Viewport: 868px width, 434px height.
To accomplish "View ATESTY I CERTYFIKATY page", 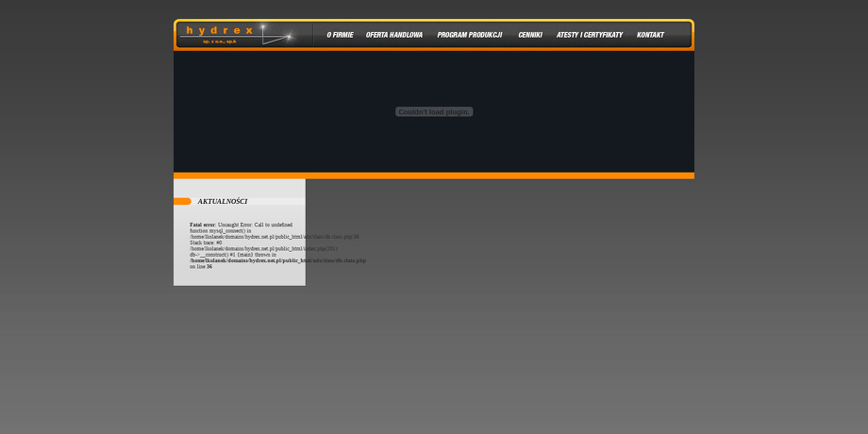I will point(590,35).
